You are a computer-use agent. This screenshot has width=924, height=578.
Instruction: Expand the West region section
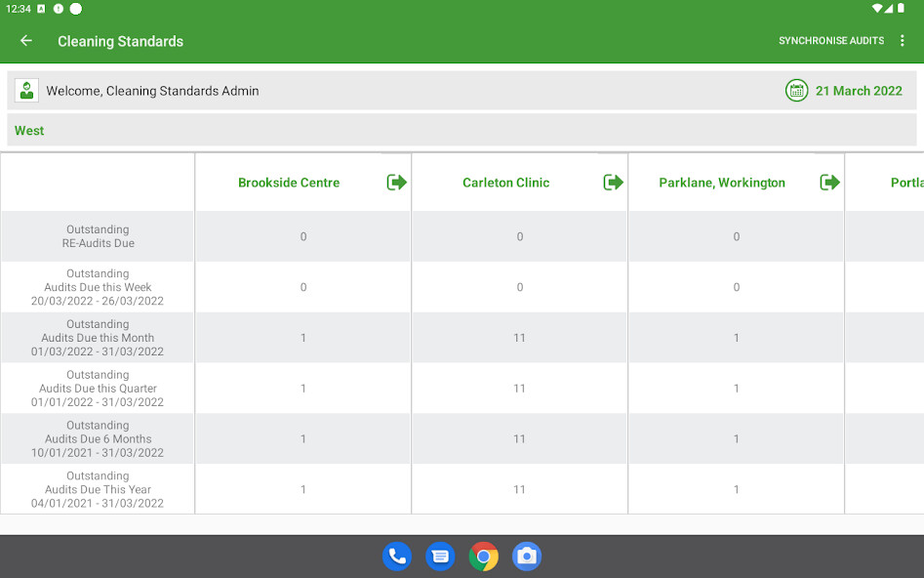pyautogui.click(x=29, y=131)
